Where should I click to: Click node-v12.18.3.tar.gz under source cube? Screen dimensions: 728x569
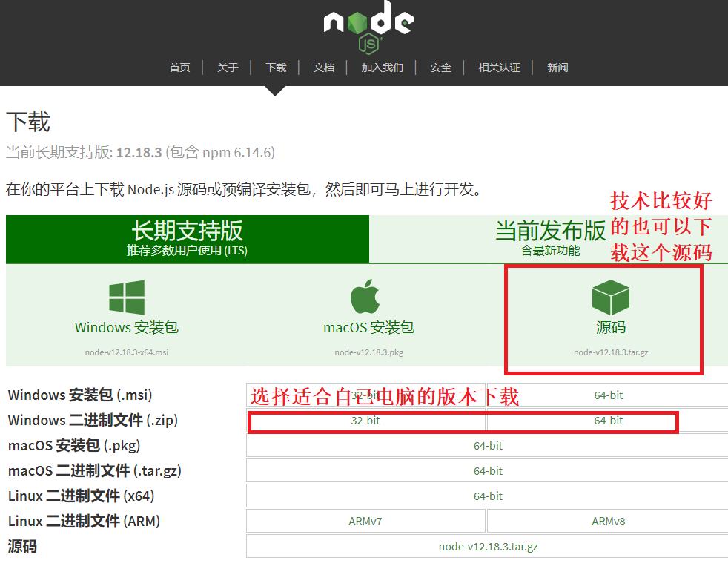pyautogui.click(x=611, y=352)
